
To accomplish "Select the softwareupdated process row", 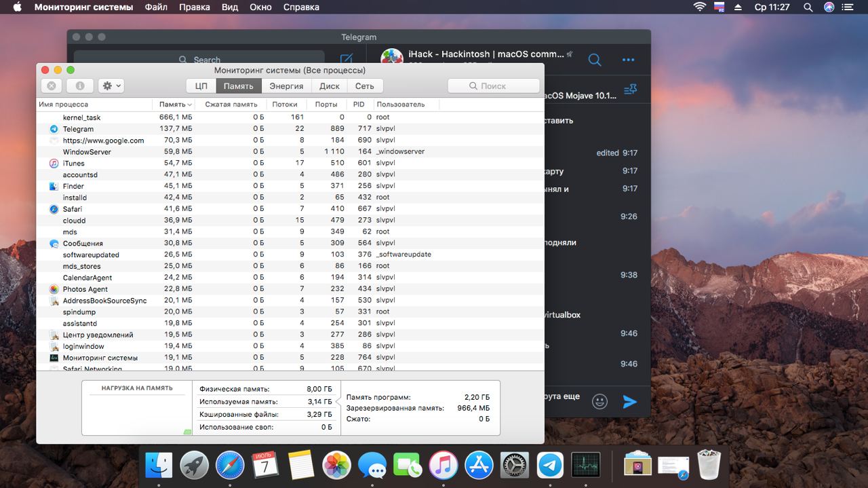I will coord(290,255).
